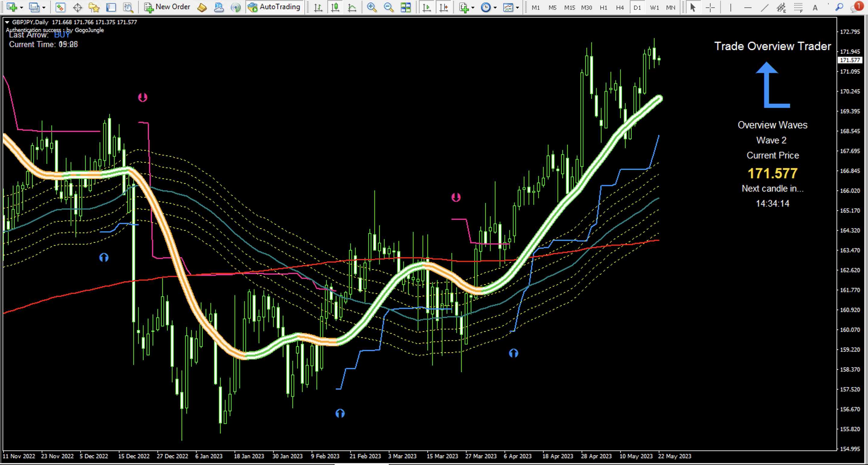Screen dimensions: 868x465
Task: Toggle chart auto scroll to end
Action: pyautogui.click(x=426, y=7)
